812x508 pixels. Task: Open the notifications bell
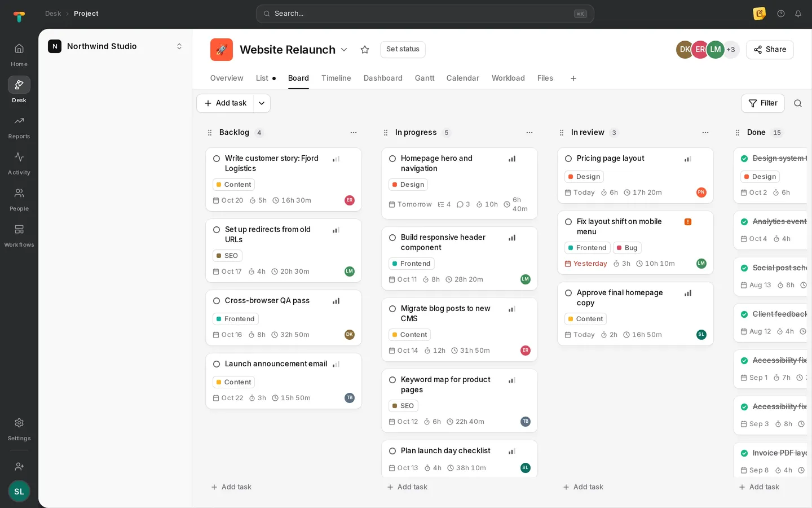tap(798, 14)
